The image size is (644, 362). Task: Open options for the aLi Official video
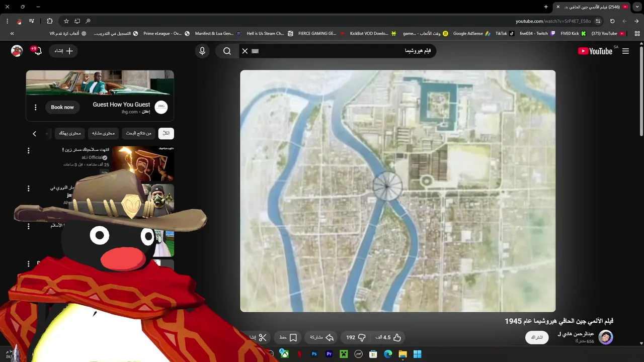coord(28,150)
